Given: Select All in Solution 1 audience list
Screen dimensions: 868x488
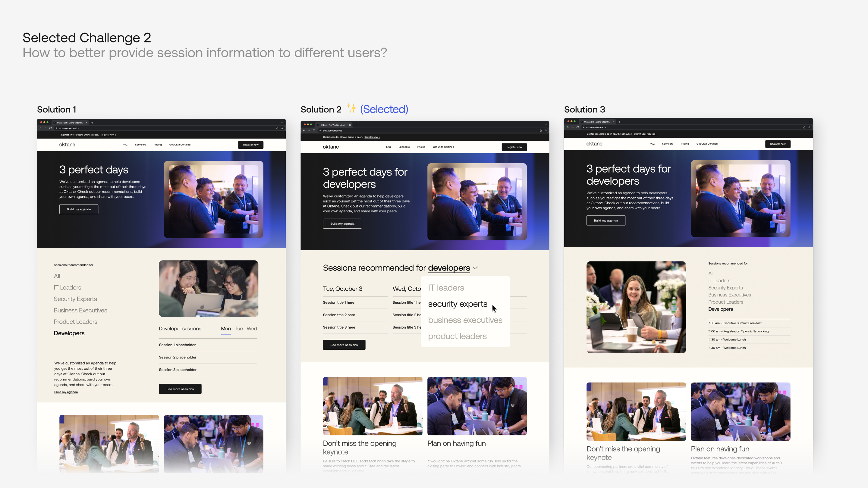Looking at the screenshot, I should pos(57,276).
